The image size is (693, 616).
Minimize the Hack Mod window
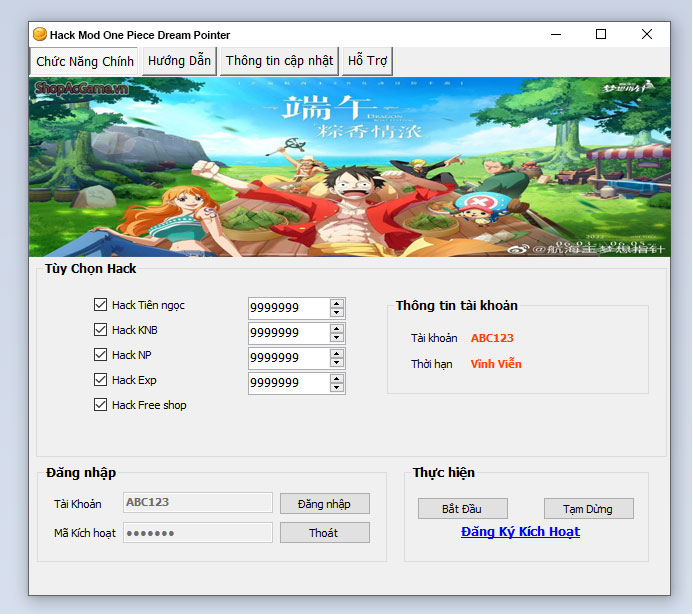556,34
